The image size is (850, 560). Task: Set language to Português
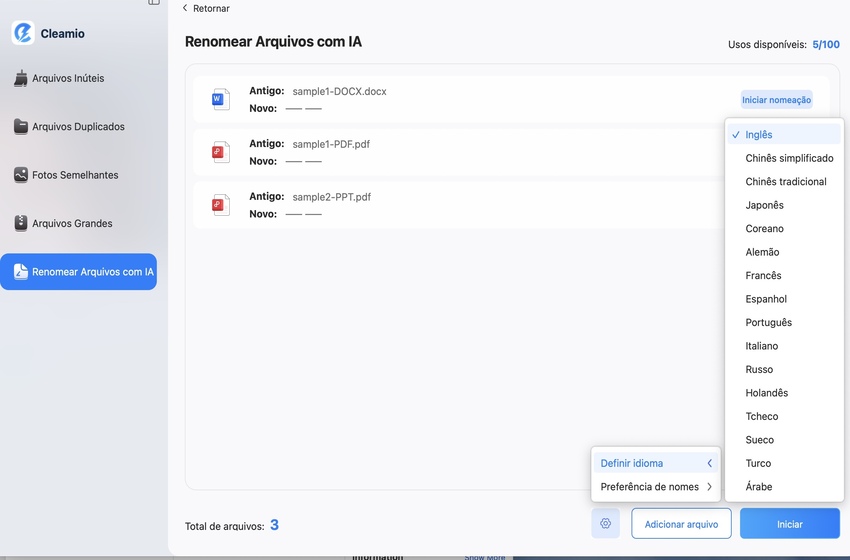tap(783, 322)
